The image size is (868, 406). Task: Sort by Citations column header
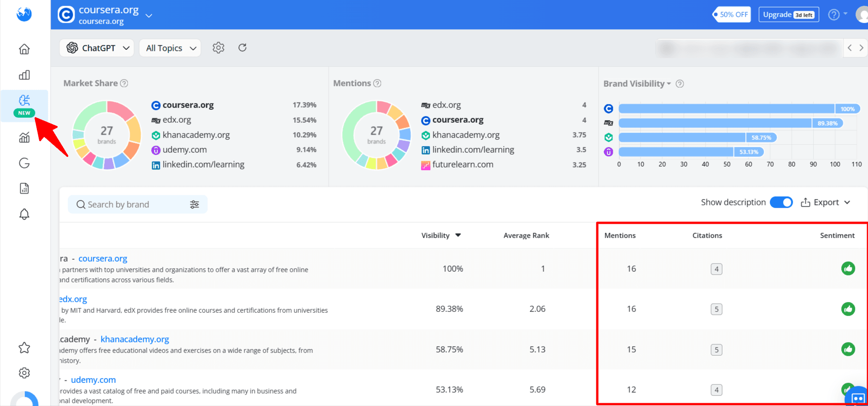pyautogui.click(x=707, y=235)
